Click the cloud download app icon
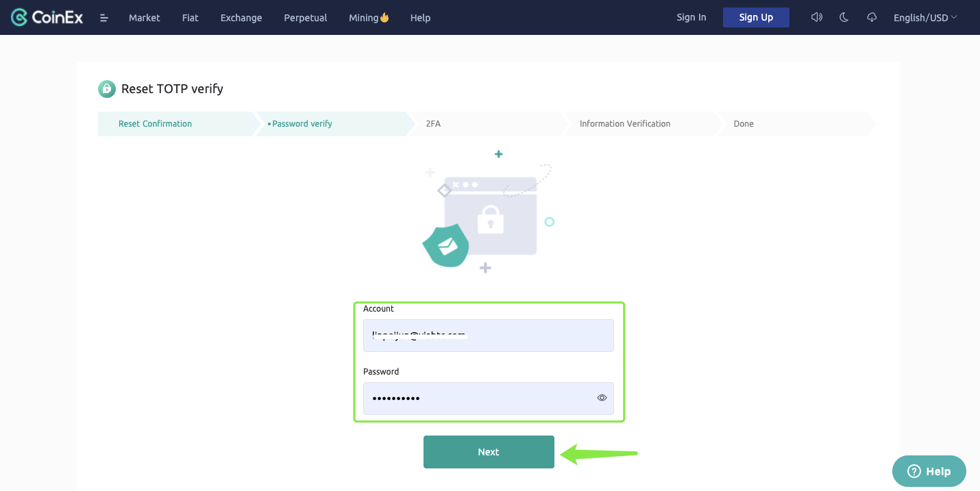 pos(872,17)
